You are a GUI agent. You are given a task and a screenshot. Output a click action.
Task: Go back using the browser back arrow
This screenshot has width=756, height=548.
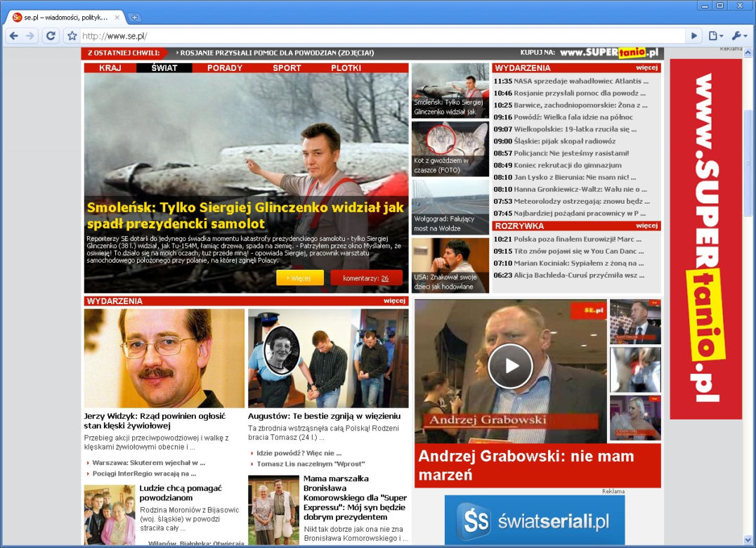14,36
